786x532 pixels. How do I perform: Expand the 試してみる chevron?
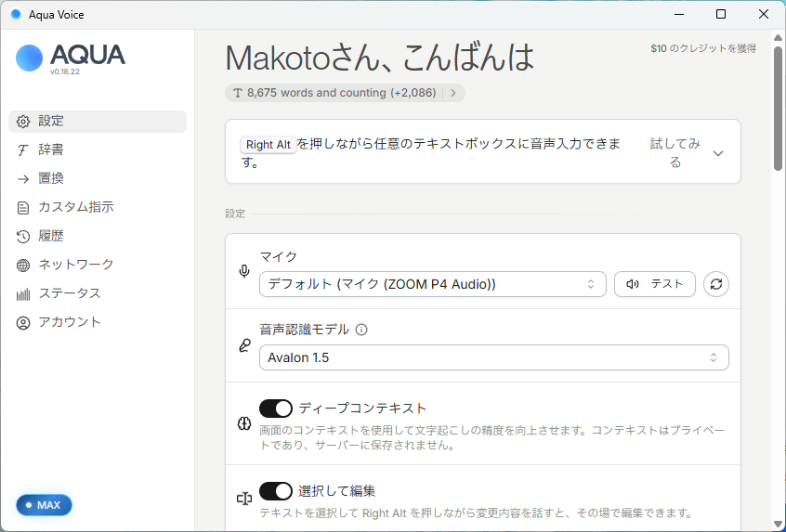[x=718, y=153]
